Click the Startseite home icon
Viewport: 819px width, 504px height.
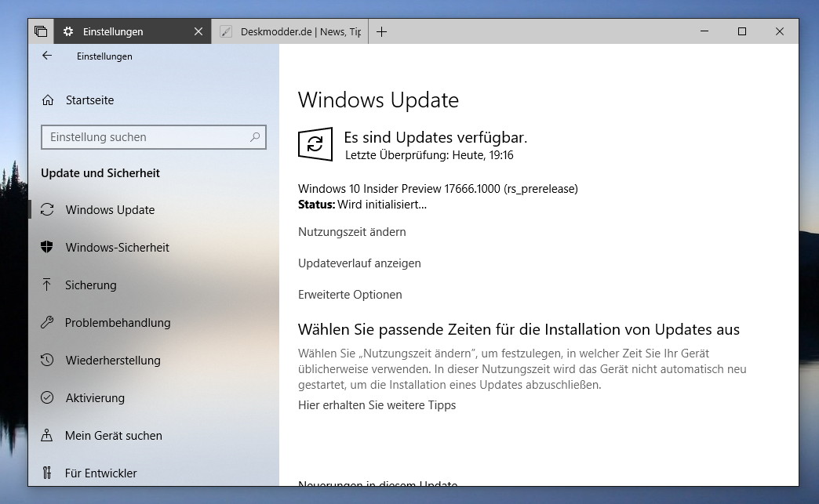coord(48,100)
